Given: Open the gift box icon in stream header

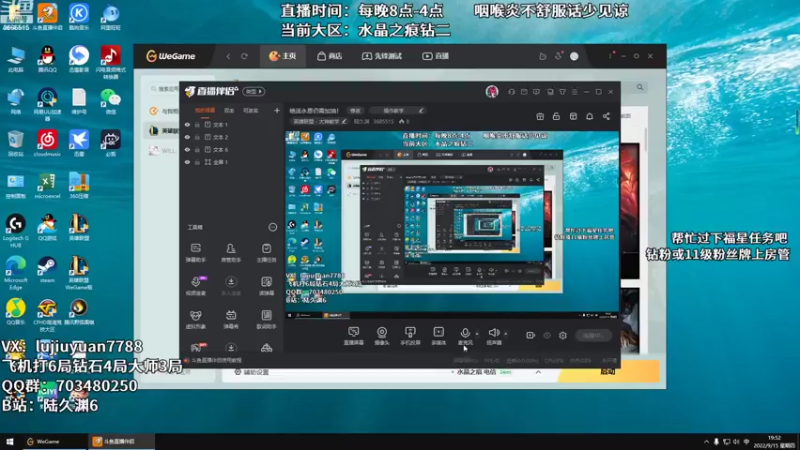Looking at the screenshot, I should [540, 116].
